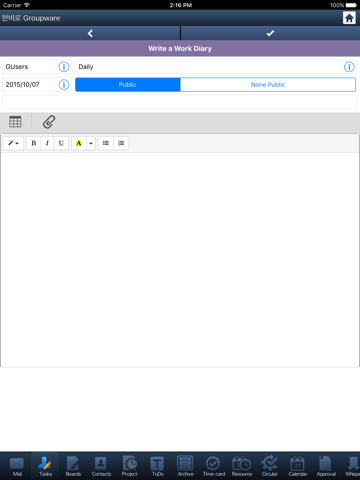The width and height of the screenshot is (360, 480).
Task: Click the 2015/10/07 date field
Action: tap(37, 85)
